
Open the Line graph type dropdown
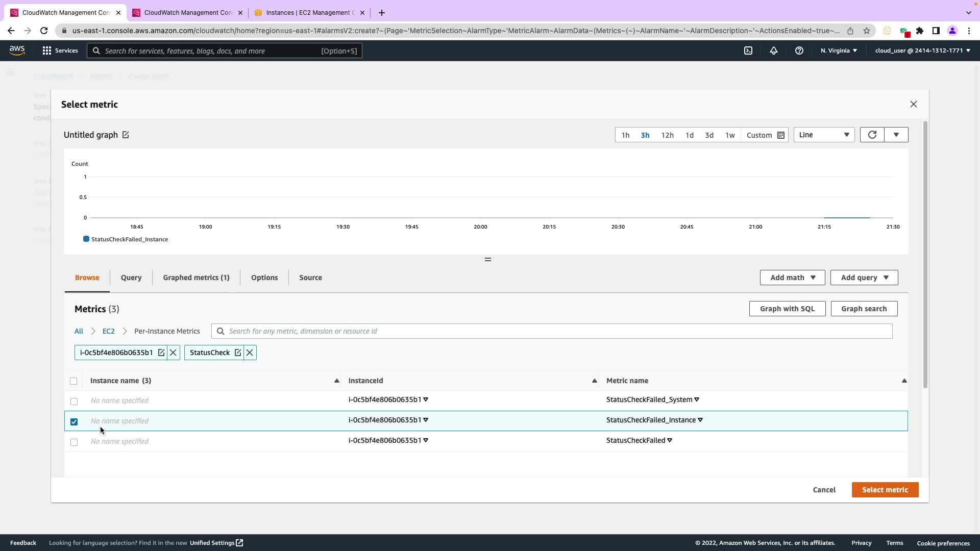click(824, 135)
